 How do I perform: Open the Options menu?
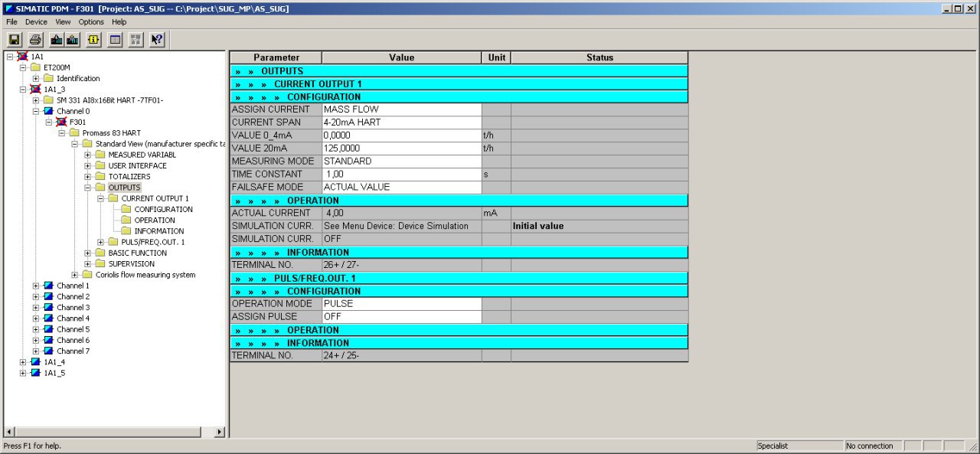[91, 22]
